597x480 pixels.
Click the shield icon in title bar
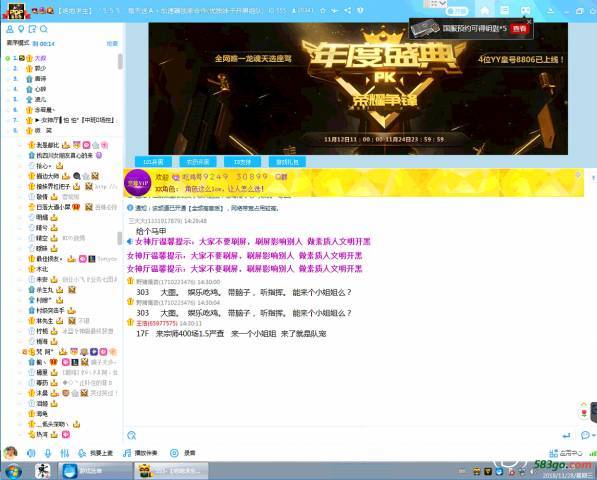click(x=360, y=10)
